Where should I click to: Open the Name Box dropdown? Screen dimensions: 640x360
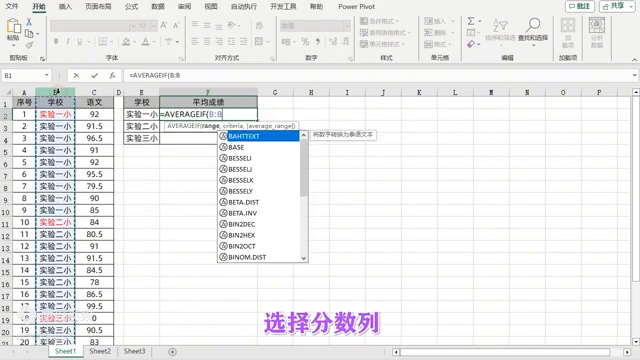(47, 76)
